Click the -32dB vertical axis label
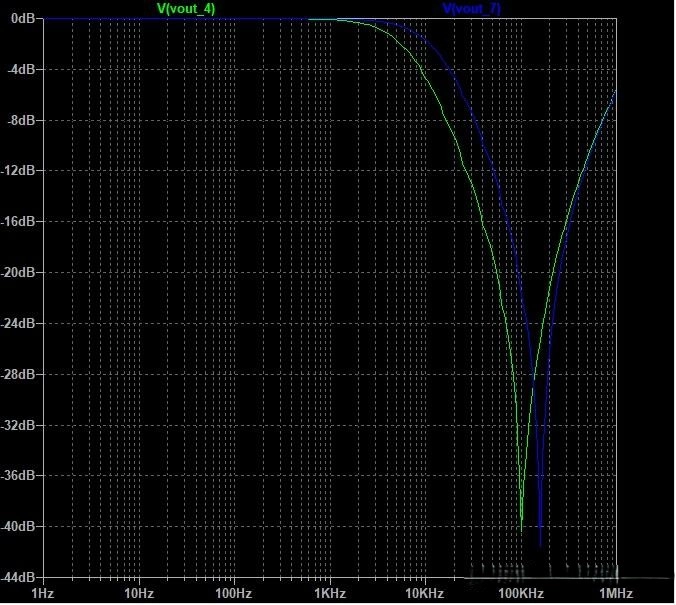Viewport: 676px width, 605px height. point(18,425)
